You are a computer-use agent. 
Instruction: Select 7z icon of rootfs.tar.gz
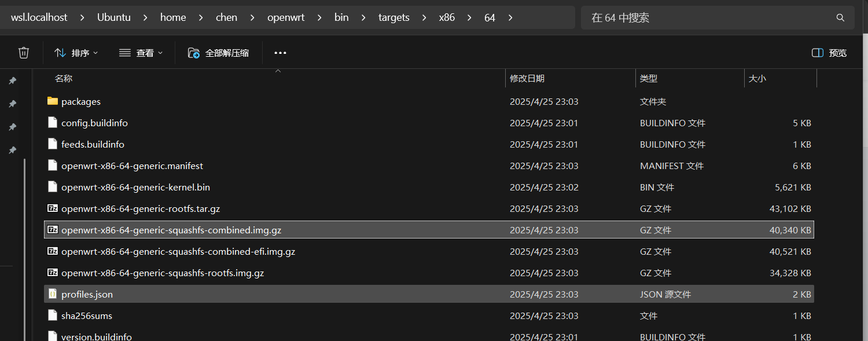(x=53, y=208)
